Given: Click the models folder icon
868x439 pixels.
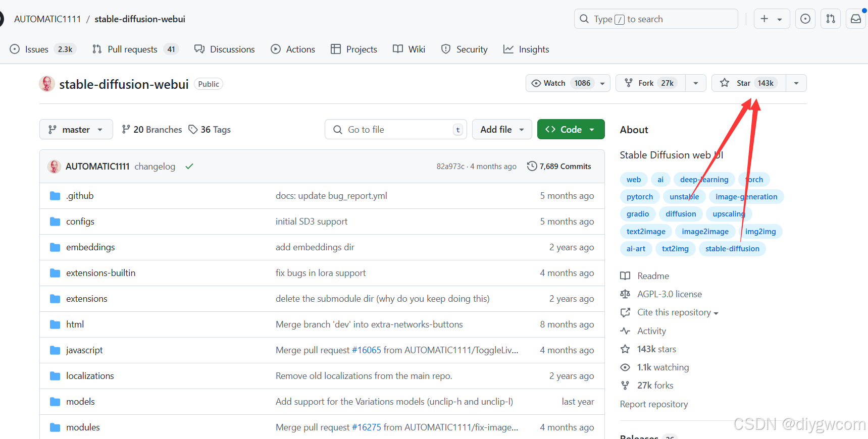Looking at the screenshot, I should point(55,402).
